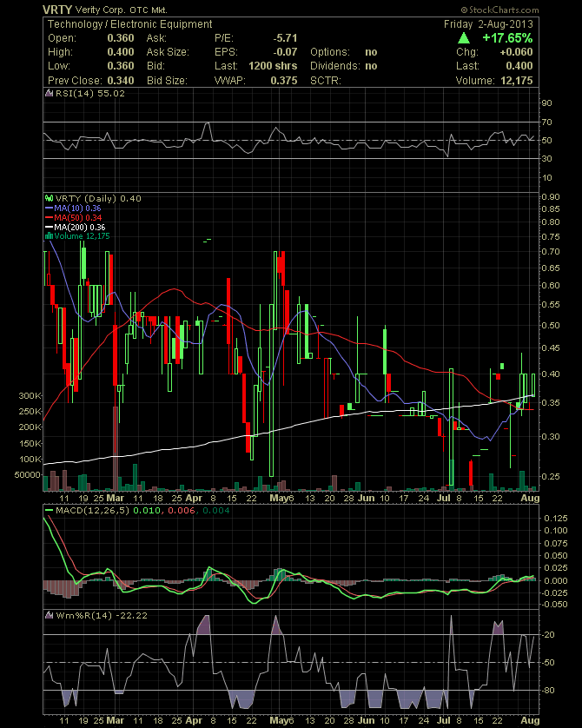The image size is (582, 728).
Task: Click the MACD histogram value 0.004
Action: tap(216, 510)
